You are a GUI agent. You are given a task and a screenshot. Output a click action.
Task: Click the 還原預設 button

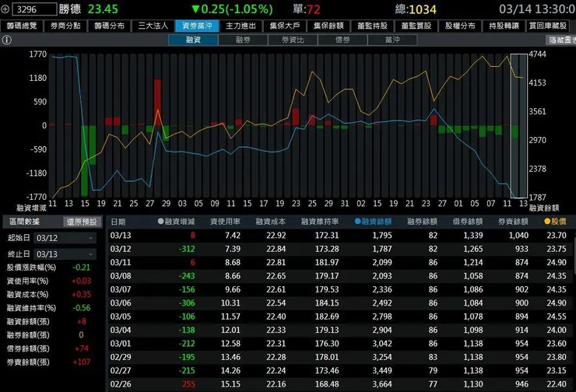tap(82, 222)
